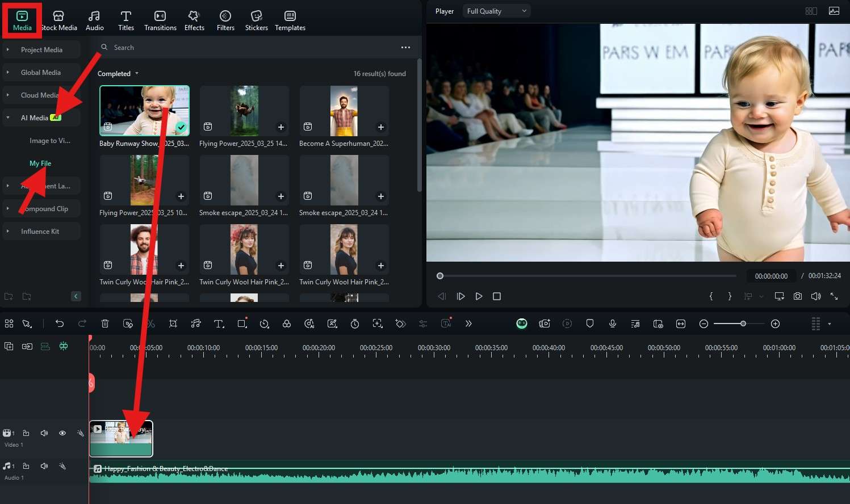
Task: Open the Full Quality dropdown
Action: pos(496,11)
